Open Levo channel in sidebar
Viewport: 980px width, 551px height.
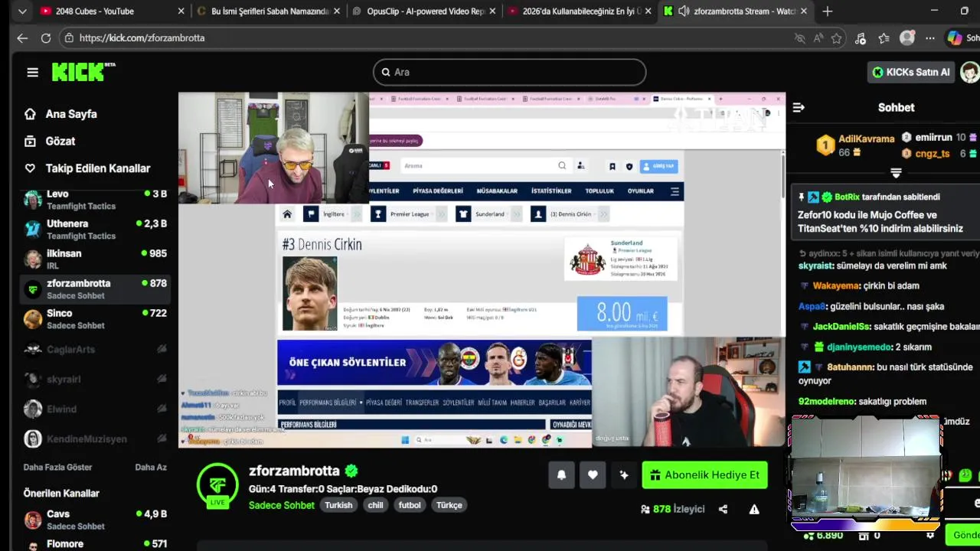pos(96,200)
